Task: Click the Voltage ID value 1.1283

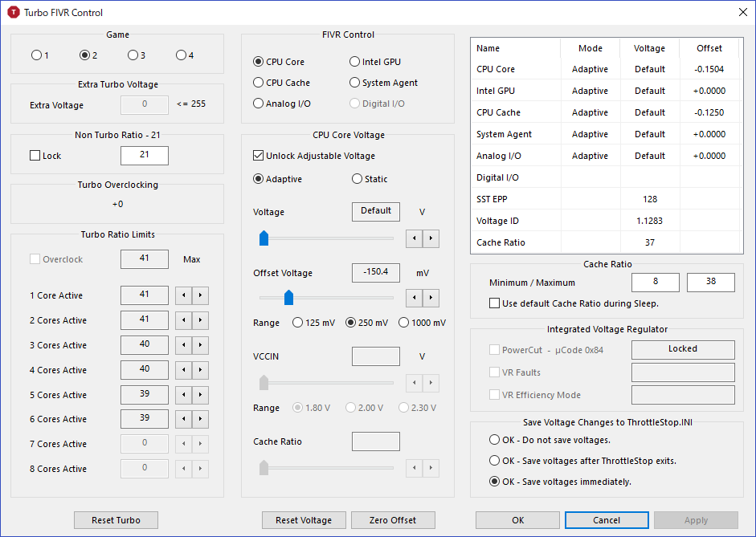Action: [649, 221]
